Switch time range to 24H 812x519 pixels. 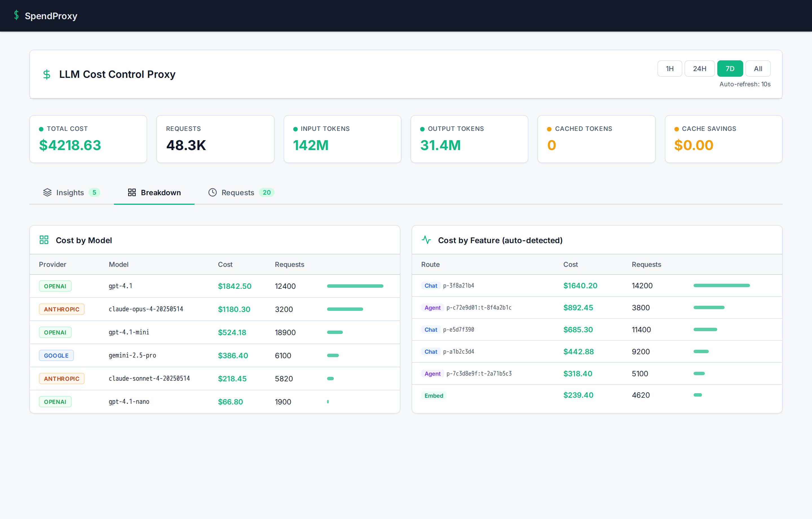point(700,68)
